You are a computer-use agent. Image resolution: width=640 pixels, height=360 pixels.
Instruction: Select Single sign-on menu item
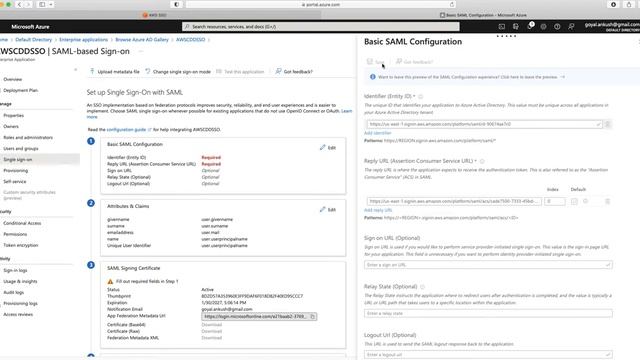click(18, 160)
